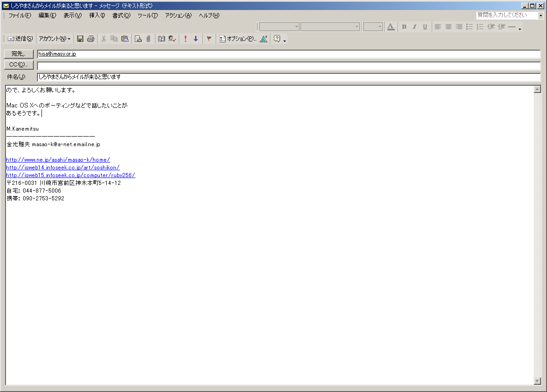Image resolution: width=547 pixels, height=392 pixels.
Task: Click the paperclip attach file icon
Action: (x=148, y=39)
